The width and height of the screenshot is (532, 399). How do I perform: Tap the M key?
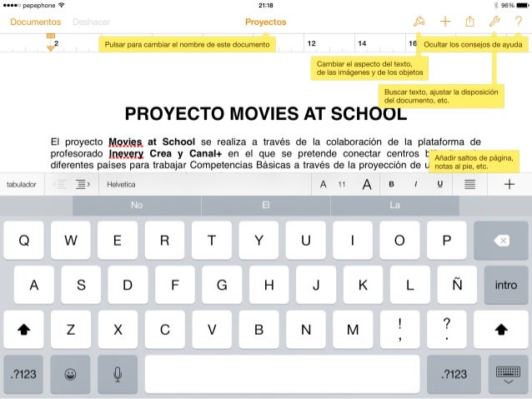point(353,330)
